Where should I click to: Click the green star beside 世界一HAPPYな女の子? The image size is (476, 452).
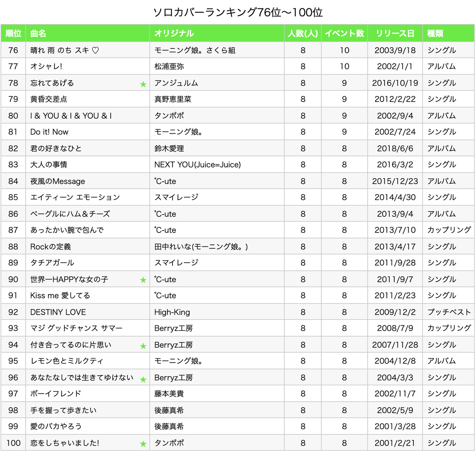(143, 280)
